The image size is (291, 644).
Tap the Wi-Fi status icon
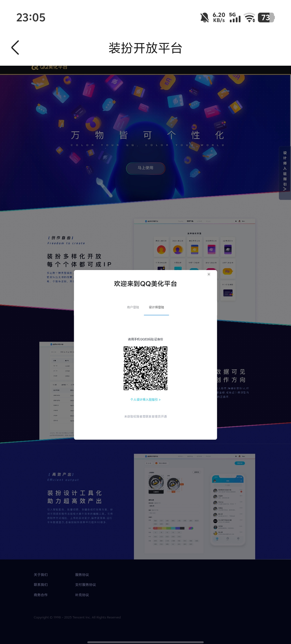point(250,18)
